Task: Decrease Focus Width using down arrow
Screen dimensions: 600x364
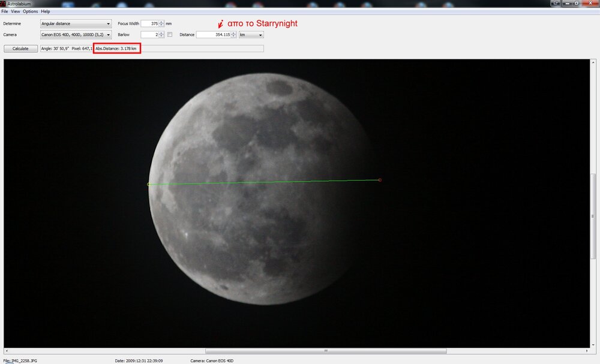Action: click(x=160, y=25)
